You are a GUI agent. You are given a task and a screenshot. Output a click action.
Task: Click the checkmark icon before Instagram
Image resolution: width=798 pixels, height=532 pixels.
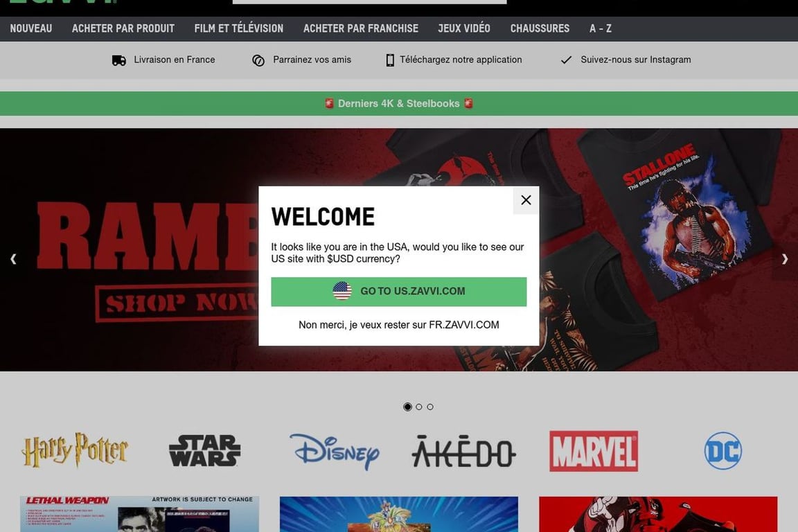566,60
